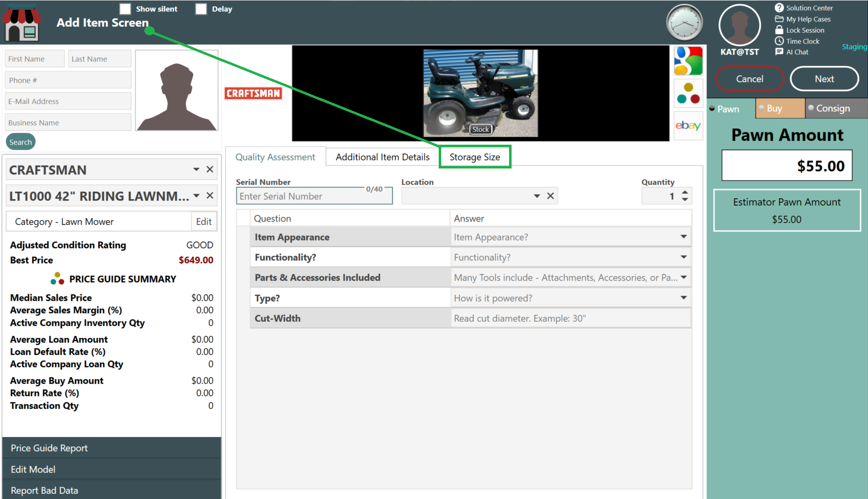Click the Price Guide Summary dots icon
Screen dimensions: 868x499
pos(58,279)
